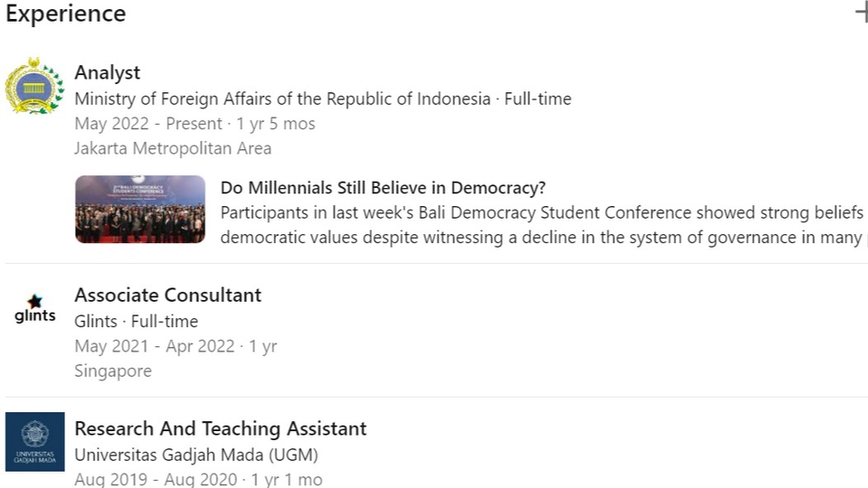Click the Universitas Gadjah Mada logo
The image size is (868, 488).
click(35, 441)
